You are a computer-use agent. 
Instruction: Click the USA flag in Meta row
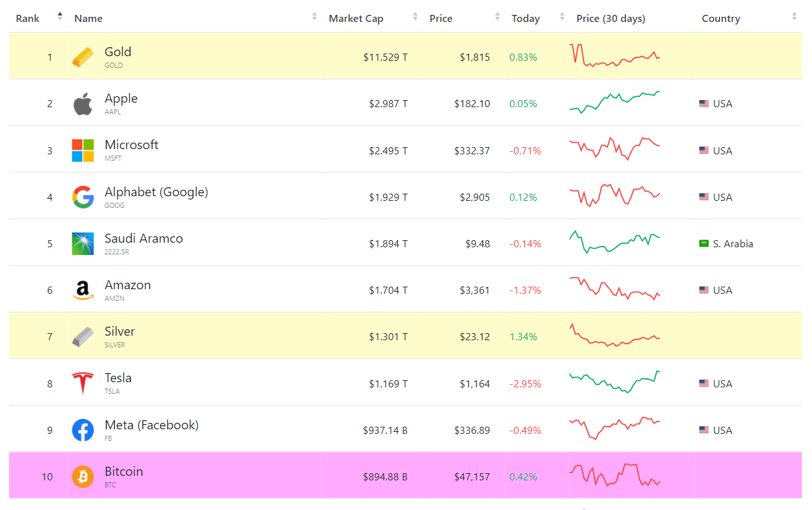point(704,430)
